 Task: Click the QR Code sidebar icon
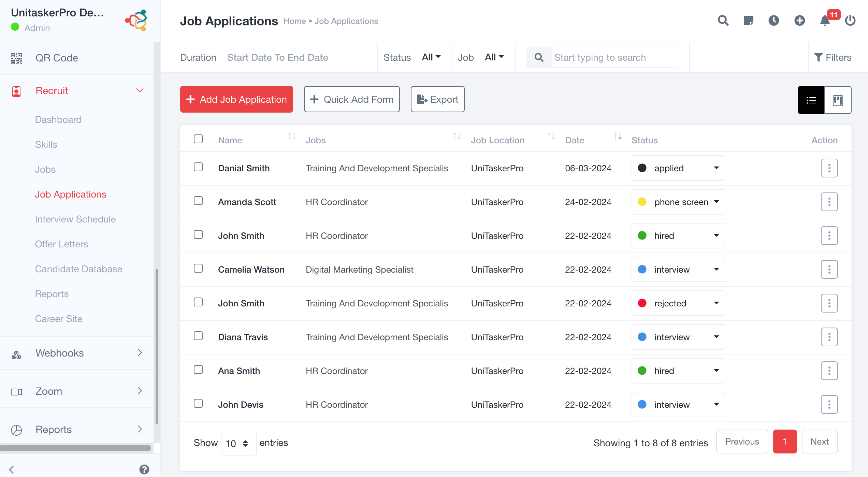point(16,58)
